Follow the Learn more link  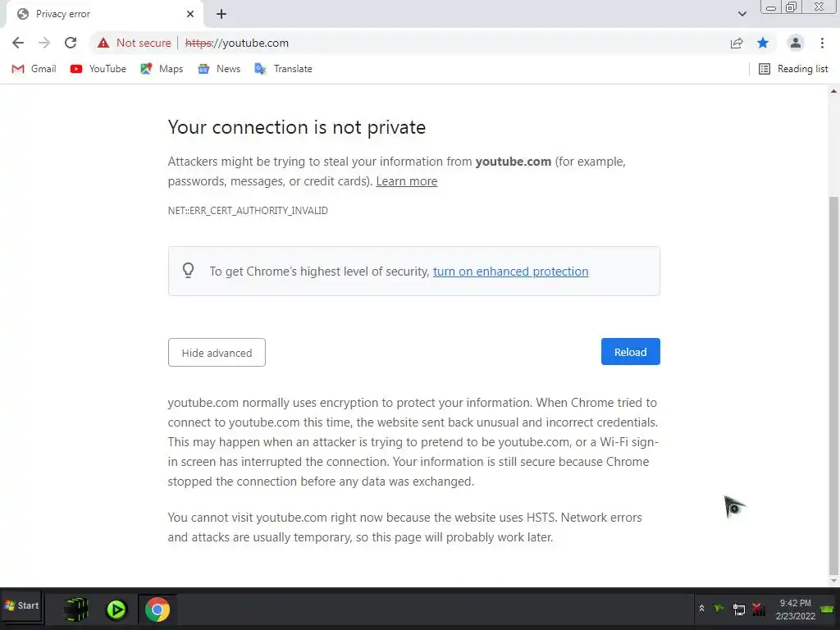406,181
